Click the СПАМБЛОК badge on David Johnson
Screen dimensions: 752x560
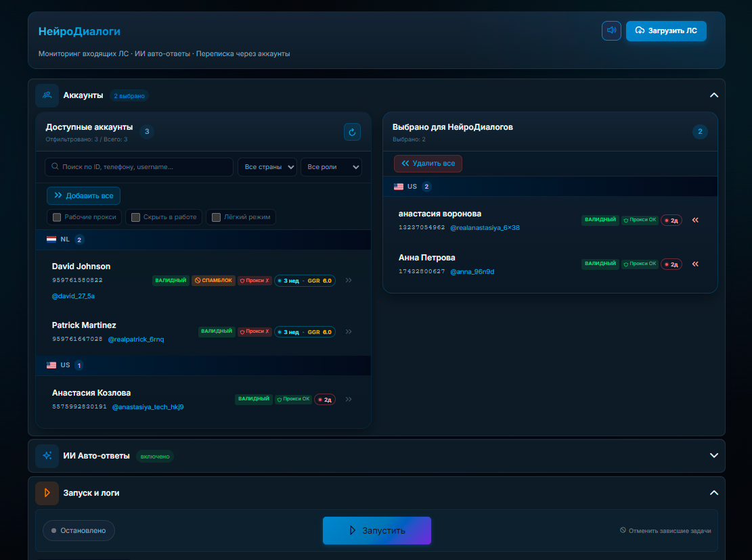[213, 280]
